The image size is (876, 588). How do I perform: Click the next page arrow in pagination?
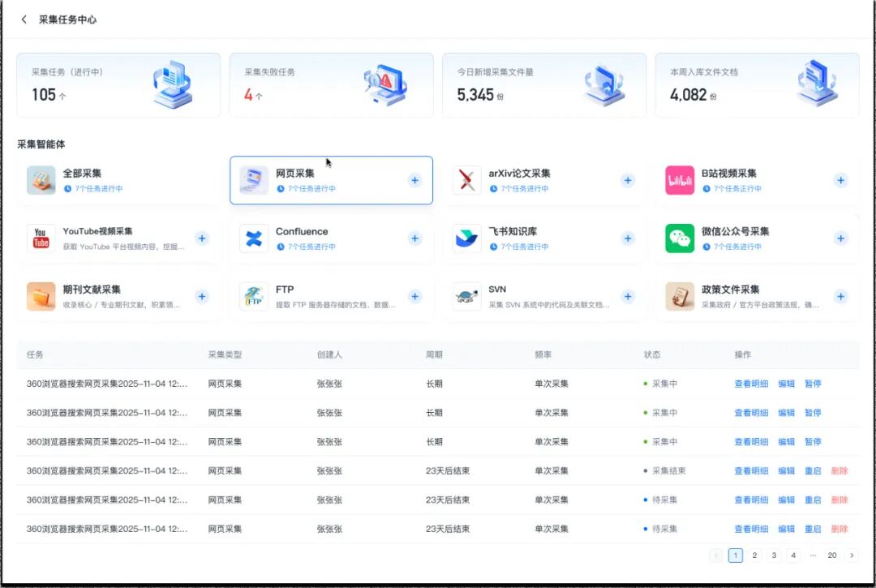coord(852,556)
